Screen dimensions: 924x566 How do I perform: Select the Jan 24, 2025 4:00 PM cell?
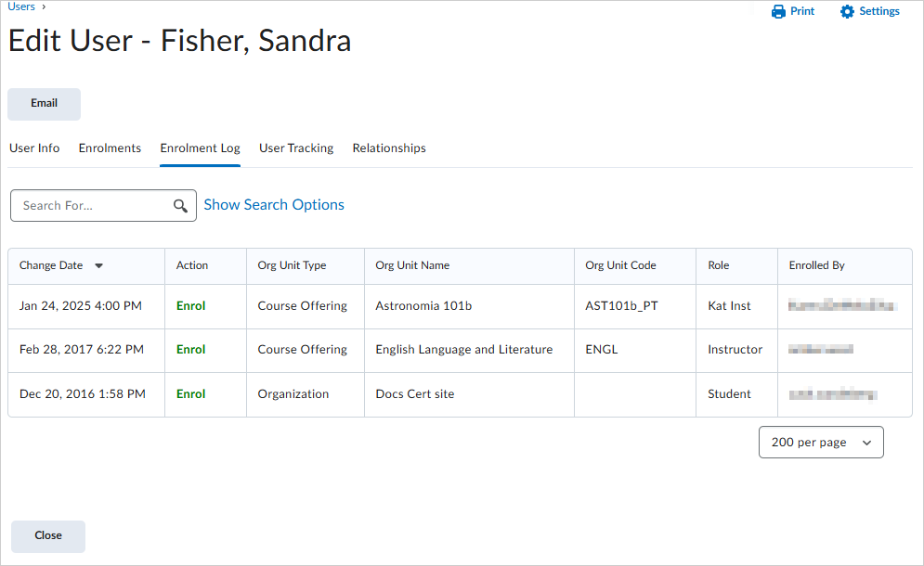coord(81,305)
